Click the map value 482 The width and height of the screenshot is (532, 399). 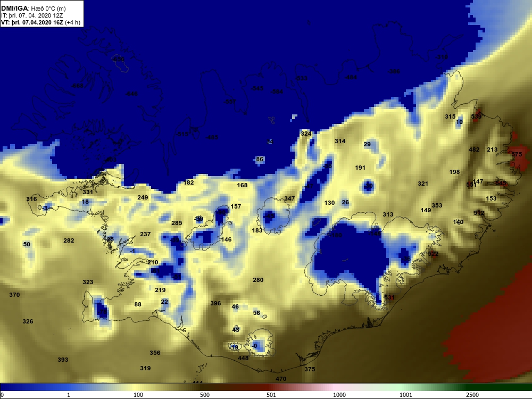point(475,149)
